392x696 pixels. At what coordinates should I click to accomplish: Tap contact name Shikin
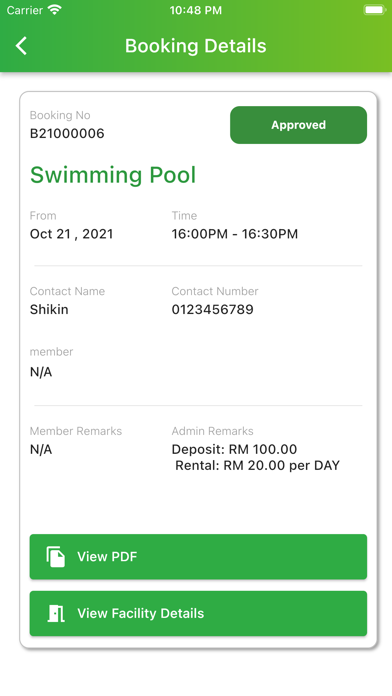point(49,309)
